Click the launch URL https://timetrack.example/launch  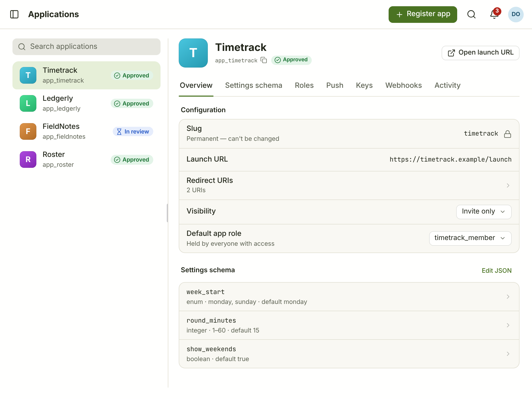coord(450,159)
